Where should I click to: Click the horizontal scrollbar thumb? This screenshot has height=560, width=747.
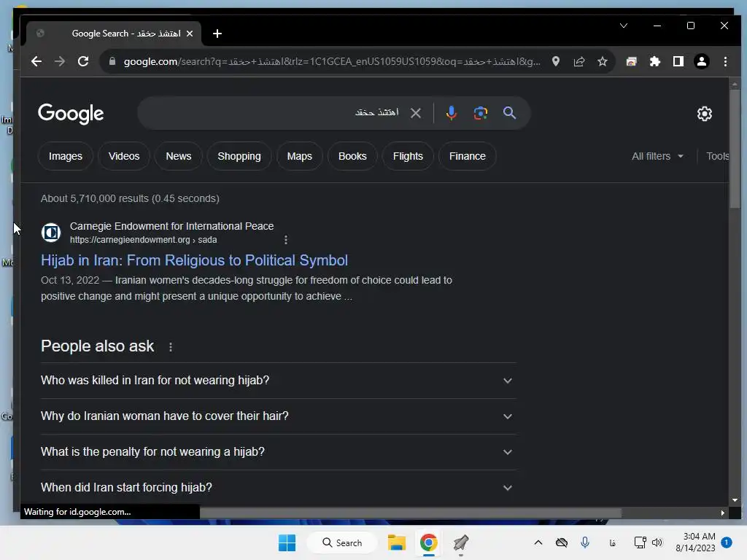pyautogui.click(x=410, y=513)
